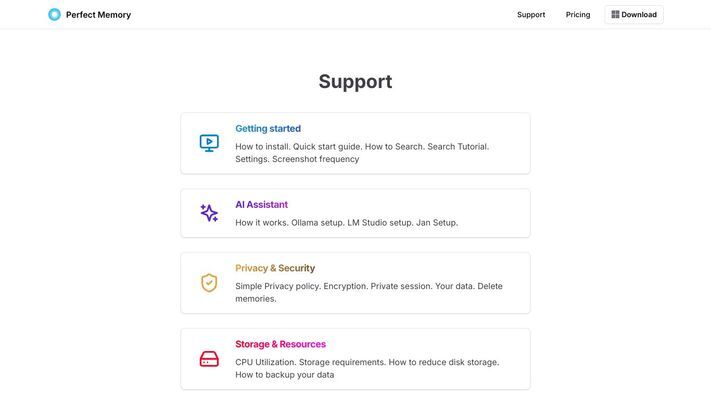This screenshot has height=400, width=711.
Task: Click the Perfect Memory brand name text
Action: (98, 15)
